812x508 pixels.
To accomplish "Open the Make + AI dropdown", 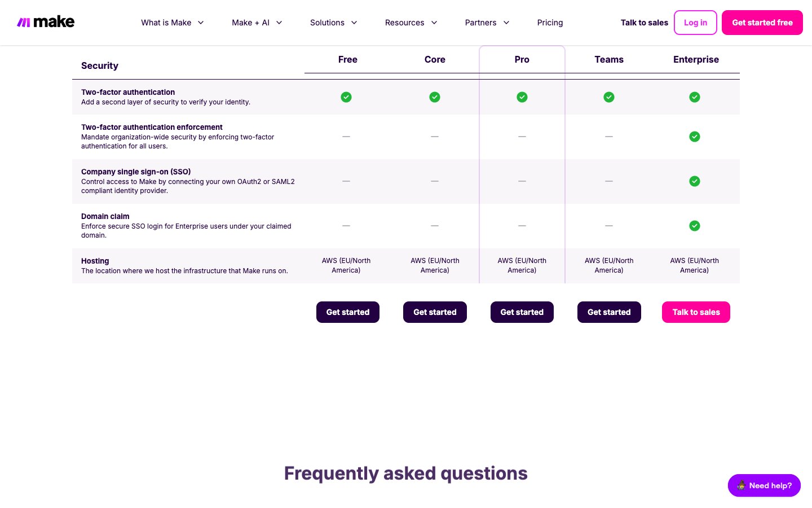I will [x=257, y=23].
